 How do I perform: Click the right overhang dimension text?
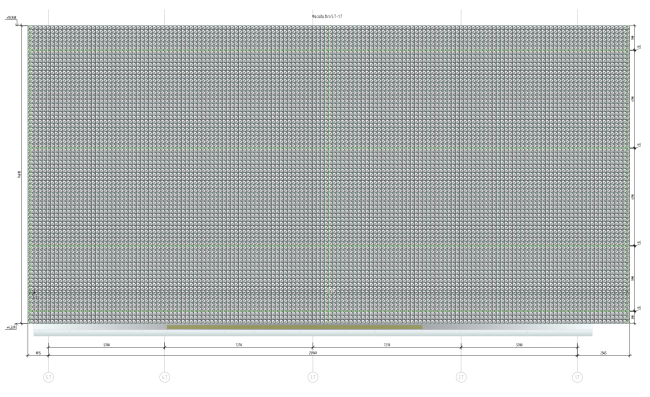tap(604, 353)
